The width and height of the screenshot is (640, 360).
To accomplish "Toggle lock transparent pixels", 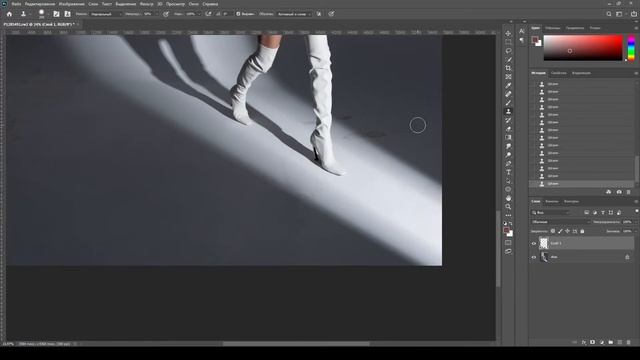I will click(553, 231).
